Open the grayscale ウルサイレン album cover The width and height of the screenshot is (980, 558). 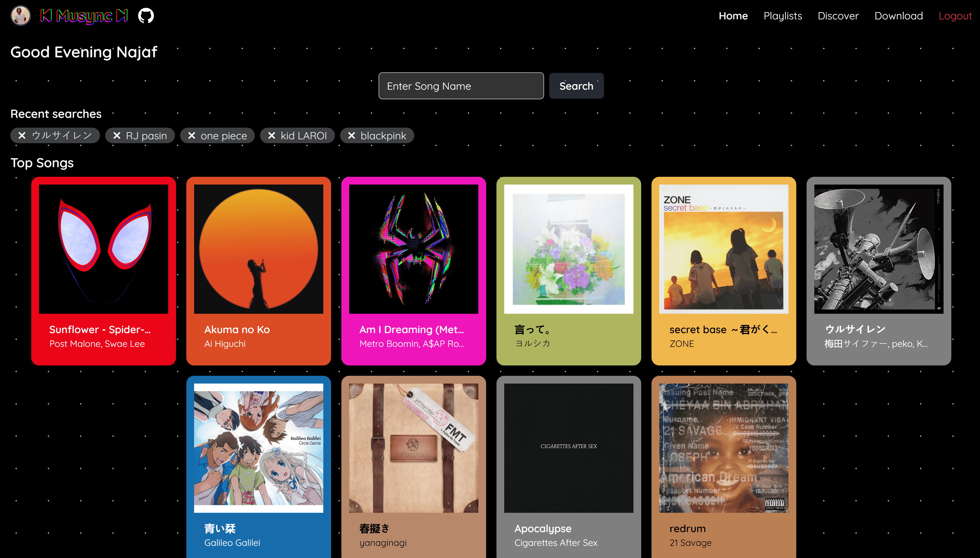[x=879, y=249]
